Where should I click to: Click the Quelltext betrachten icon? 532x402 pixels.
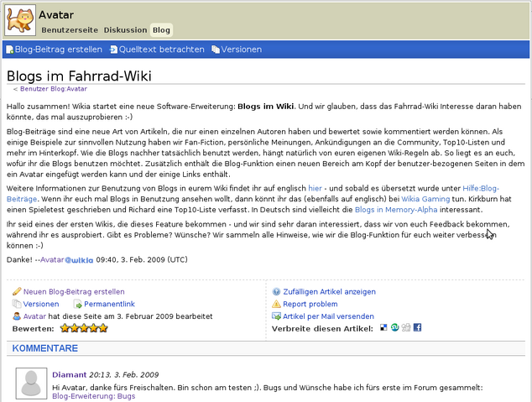click(113, 50)
